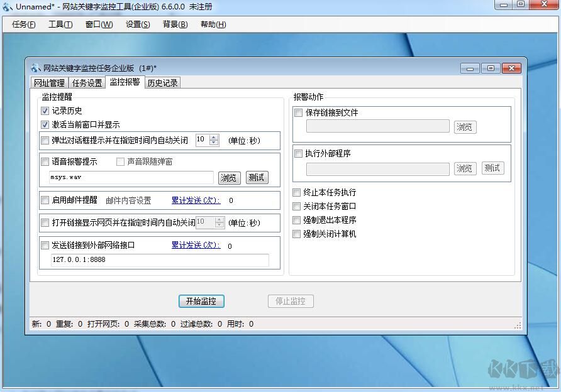Uncheck the 记录历史 checkbox
Image resolution: width=561 pixels, height=392 pixels.
(x=45, y=111)
